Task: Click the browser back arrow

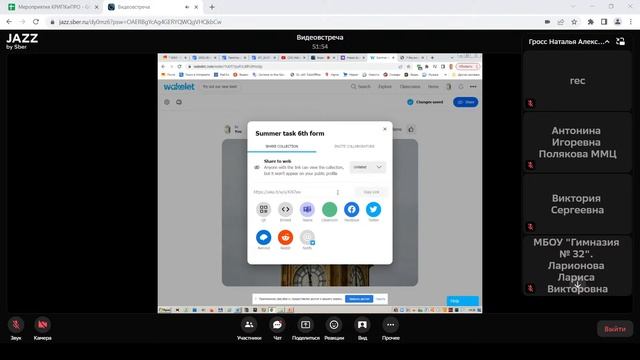Action: [x=9, y=22]
